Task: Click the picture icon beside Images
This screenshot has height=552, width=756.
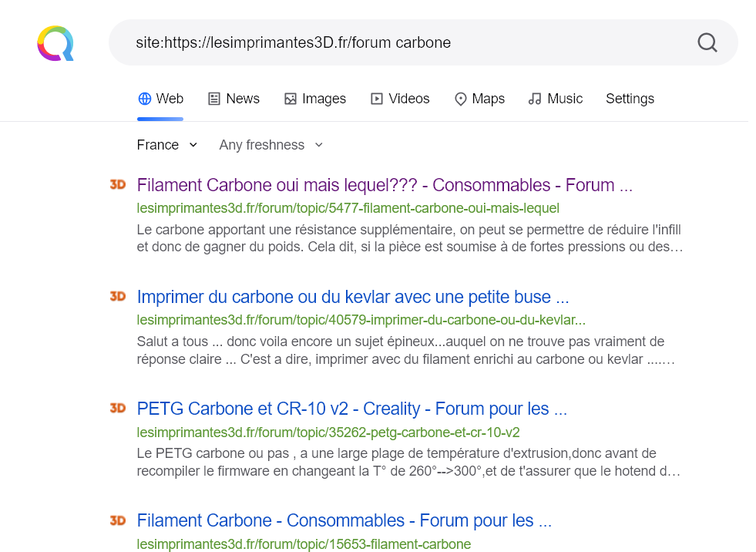Action: coord(291,99)
